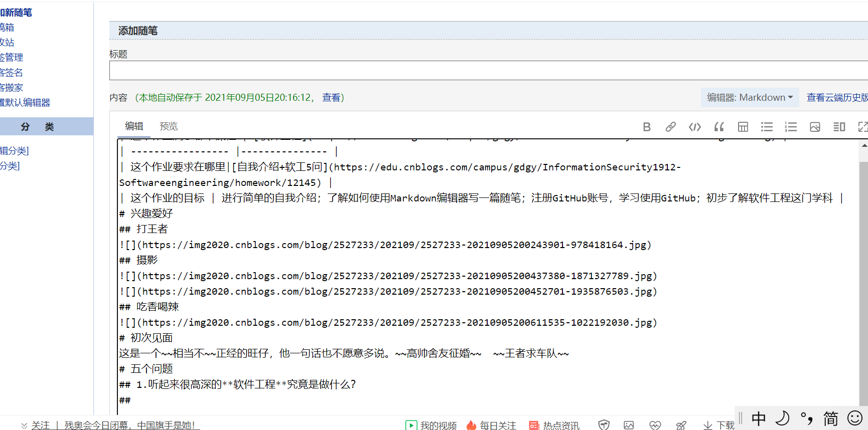Image resolution: width=868 pixels, height=430 pixels.
Task: Enter fullscreen editing mode
Action: click(863, 127)
